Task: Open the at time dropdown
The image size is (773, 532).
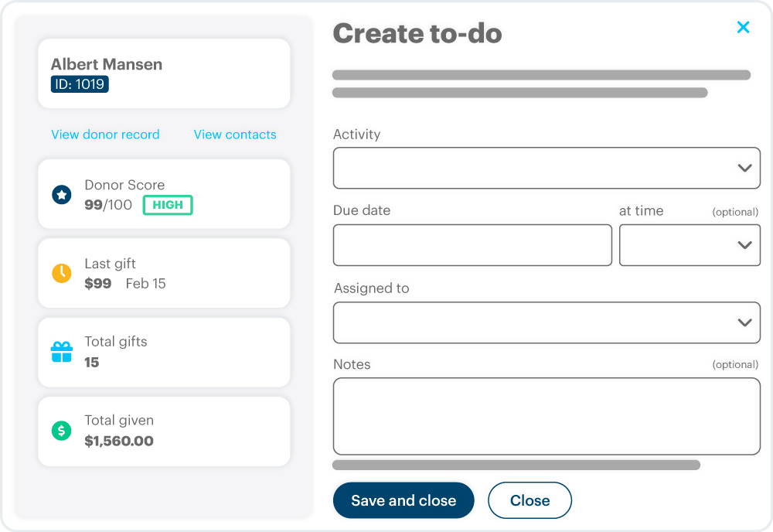Action: pos(690,245)
